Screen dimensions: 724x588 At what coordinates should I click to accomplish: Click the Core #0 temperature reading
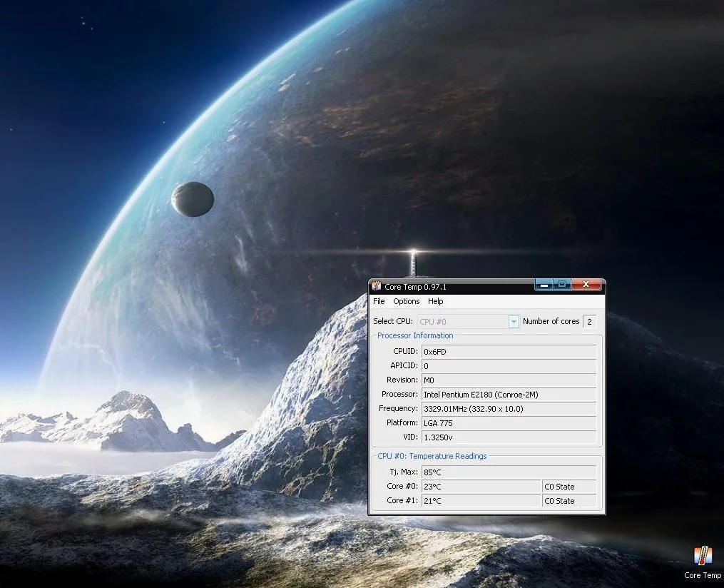click(x=481, y=487)
